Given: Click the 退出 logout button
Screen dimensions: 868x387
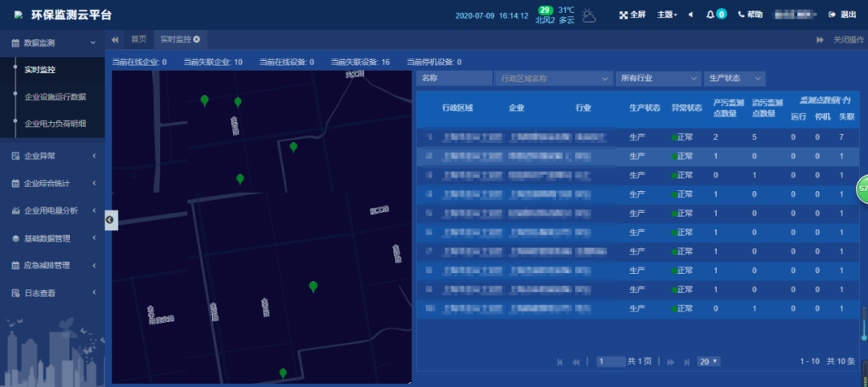Looking at the screenshot, I should 843,14.
